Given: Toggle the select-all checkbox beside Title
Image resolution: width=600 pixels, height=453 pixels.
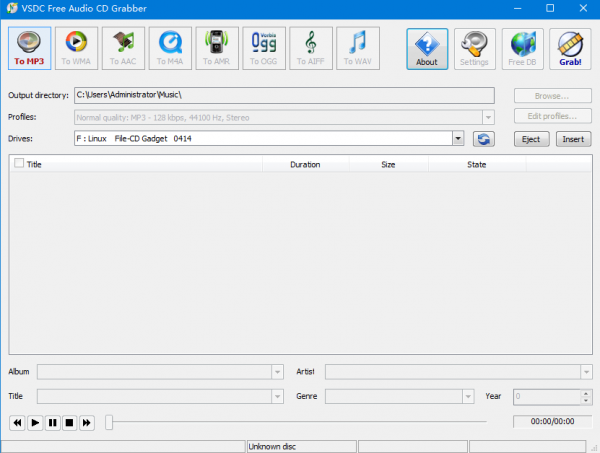Looking at the screenshot, I should 19,163.
